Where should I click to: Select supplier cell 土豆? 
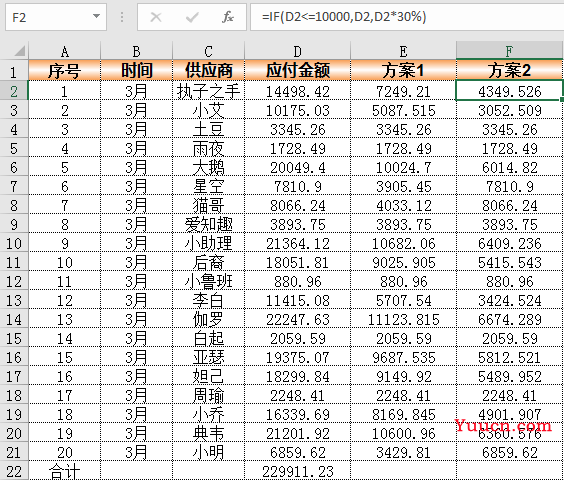[209, 128]
